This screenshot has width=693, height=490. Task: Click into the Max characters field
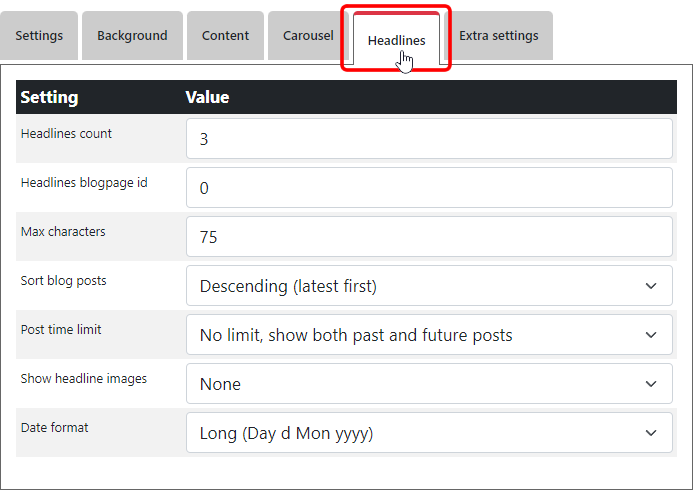coord(429,237)
